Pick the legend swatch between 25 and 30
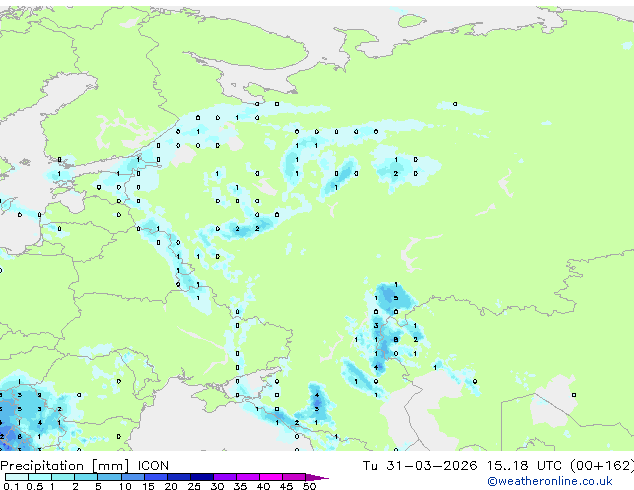The height and width of the screenshot is (490, 634). (202, 477)
